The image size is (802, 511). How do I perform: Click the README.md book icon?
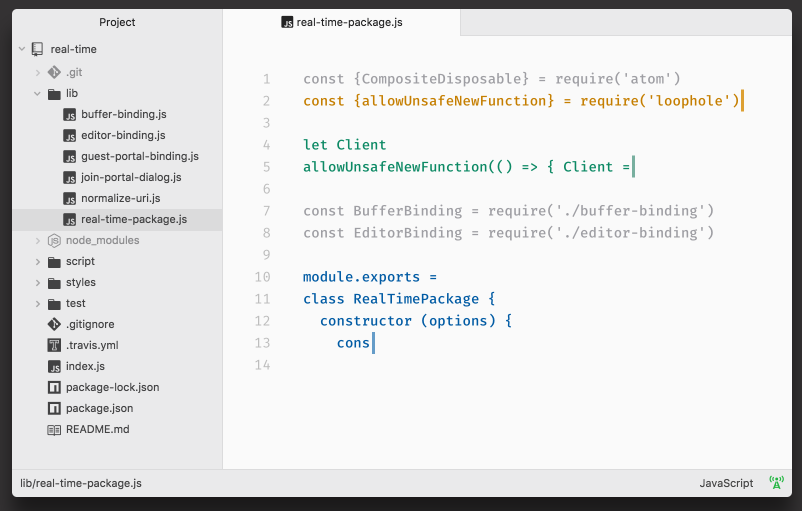tap(54, 430)
